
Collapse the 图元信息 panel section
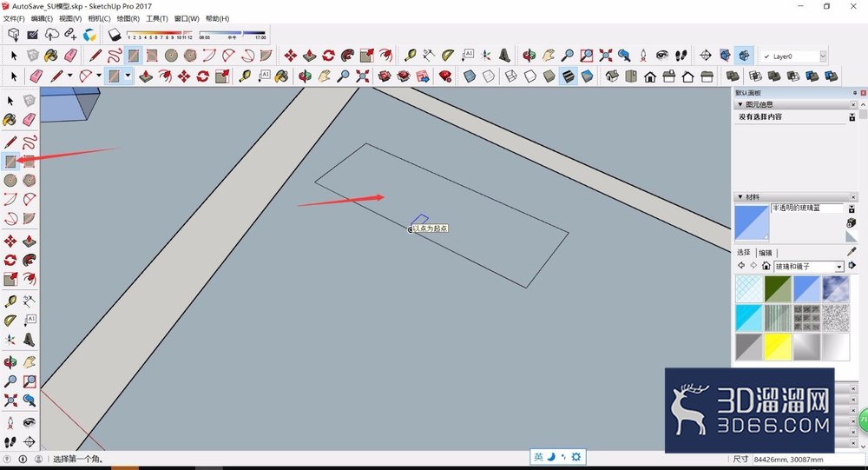[740, 104]
